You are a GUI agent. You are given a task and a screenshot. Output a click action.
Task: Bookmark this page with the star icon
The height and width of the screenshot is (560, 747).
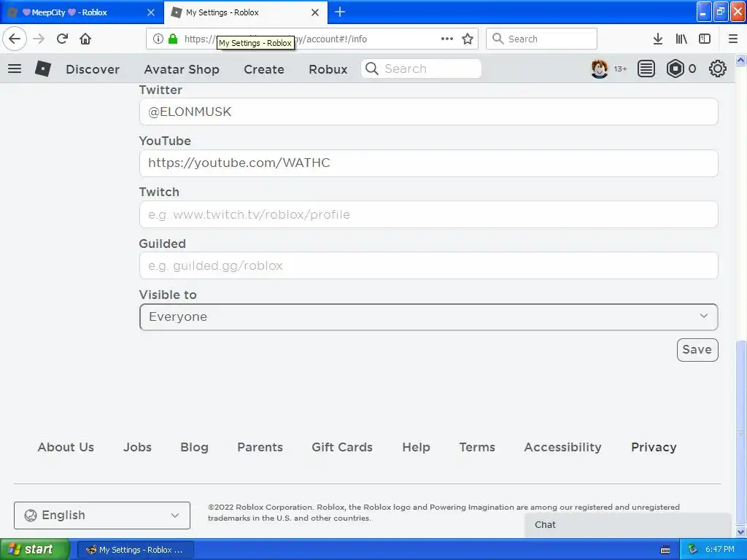(468, 39)
